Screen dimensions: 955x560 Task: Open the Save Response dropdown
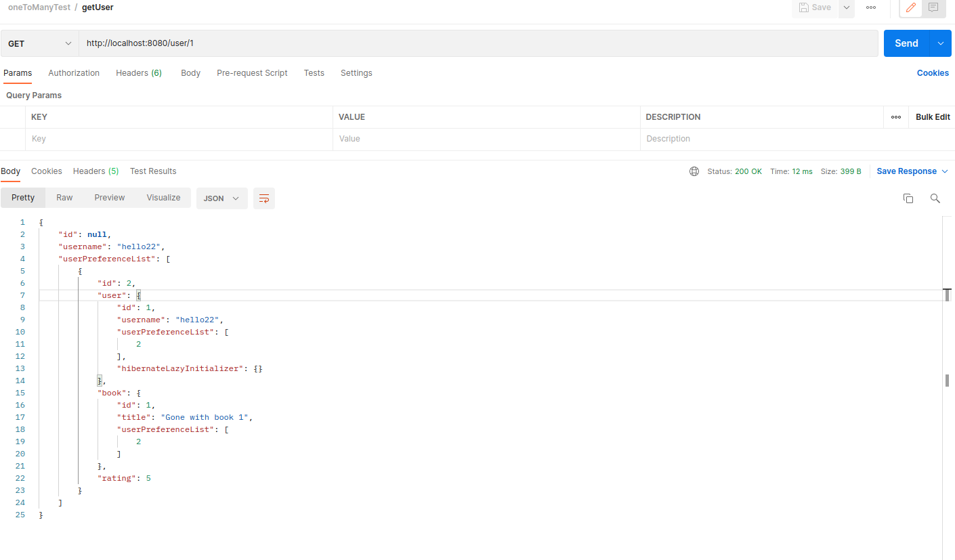point(912,171)
